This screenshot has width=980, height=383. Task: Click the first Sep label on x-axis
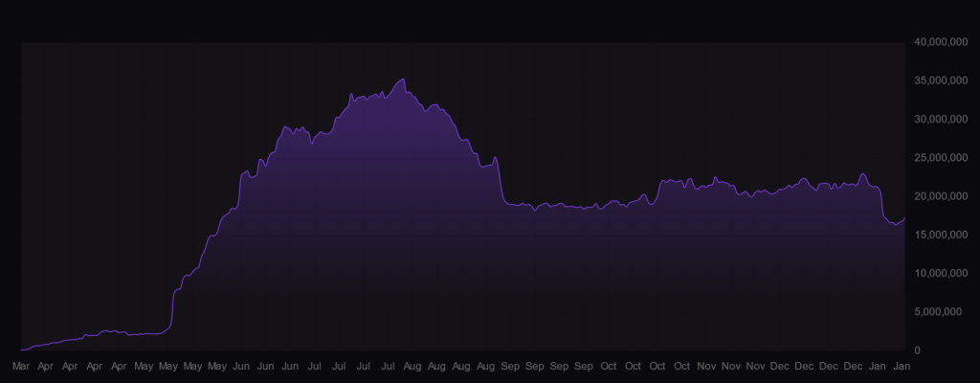tap(510, 366)
